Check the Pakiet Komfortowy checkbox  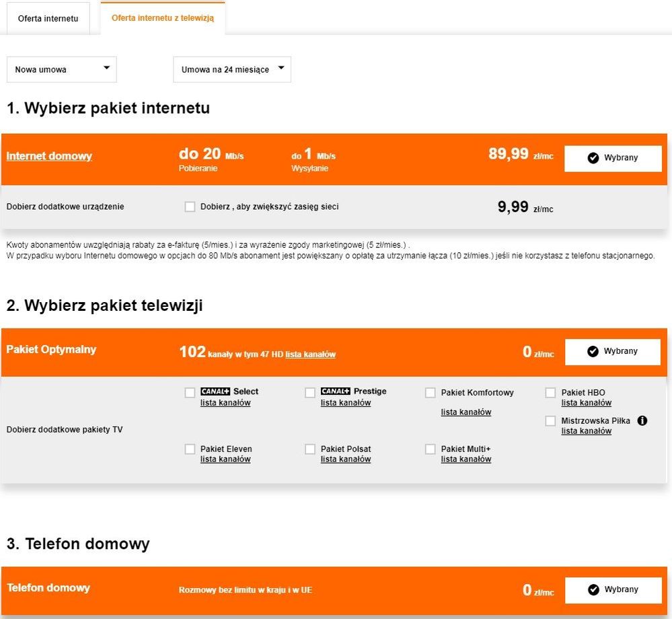pos(431,393)
